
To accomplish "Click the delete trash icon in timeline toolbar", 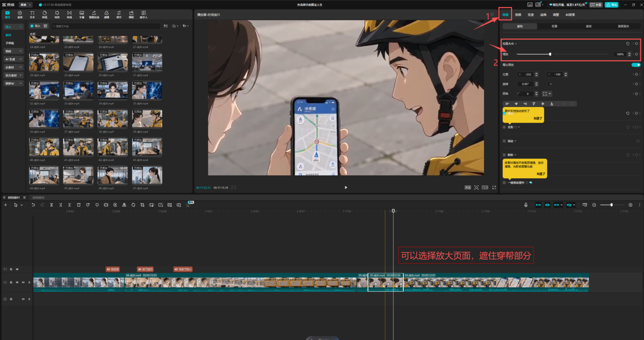I will click(x=79, y=205).
